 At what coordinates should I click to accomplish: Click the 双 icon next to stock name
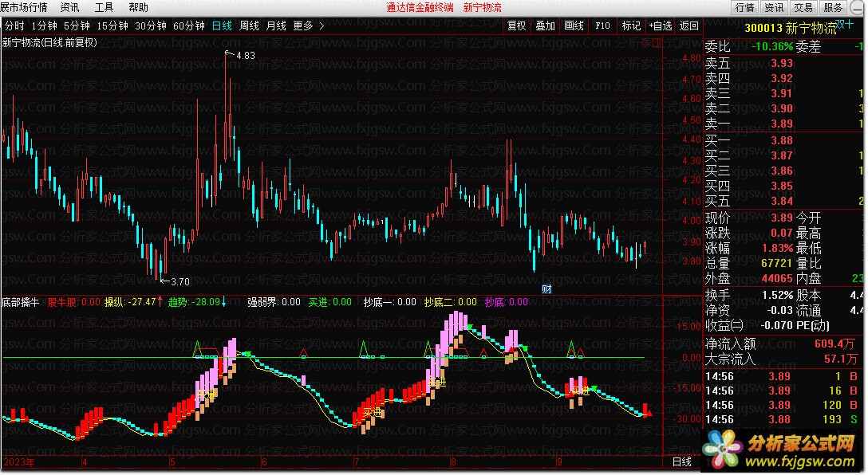pos(840,24)
